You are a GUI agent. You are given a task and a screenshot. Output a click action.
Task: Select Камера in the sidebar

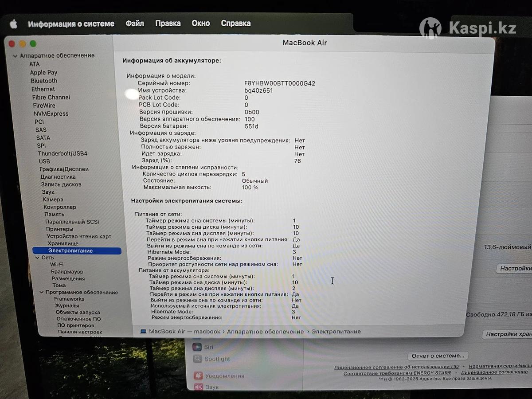53,199
